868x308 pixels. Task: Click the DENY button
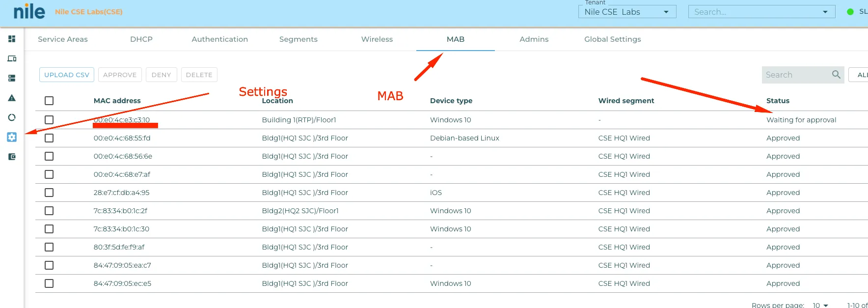[x=161, y=75]
